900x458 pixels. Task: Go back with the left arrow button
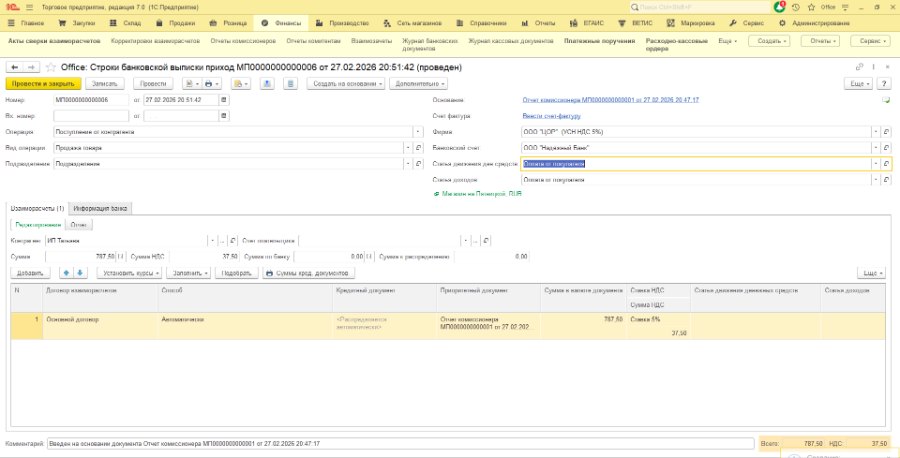coord(15,67)
